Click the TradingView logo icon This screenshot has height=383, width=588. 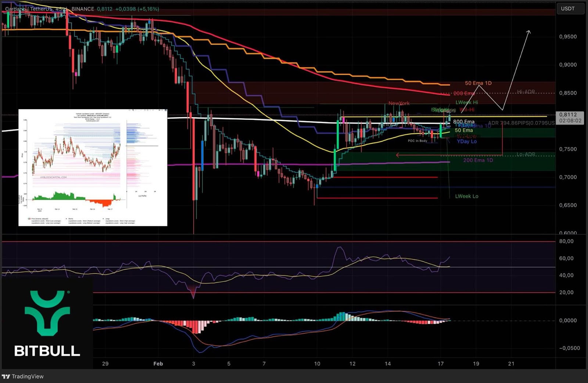[x=6, y=376]
